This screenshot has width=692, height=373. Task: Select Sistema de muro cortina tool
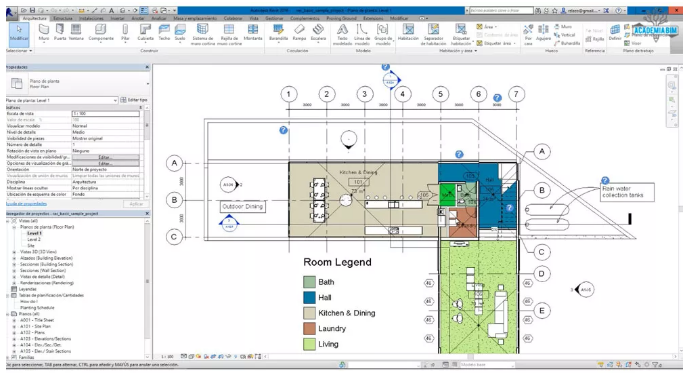202,34
